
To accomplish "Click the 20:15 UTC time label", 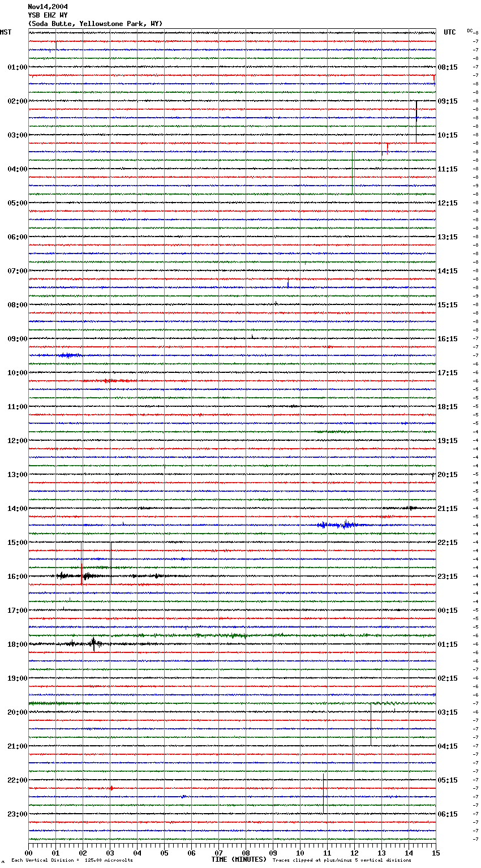I will (448, 475).
